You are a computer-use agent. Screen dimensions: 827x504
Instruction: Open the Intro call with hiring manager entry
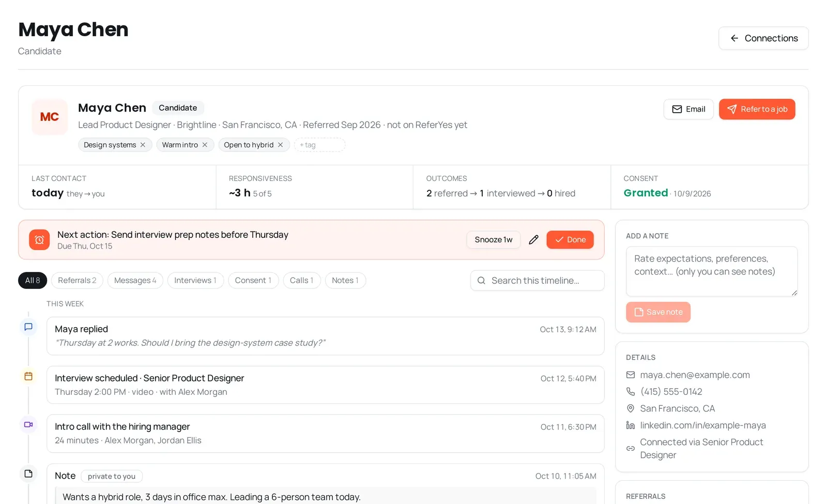(326, 433)
